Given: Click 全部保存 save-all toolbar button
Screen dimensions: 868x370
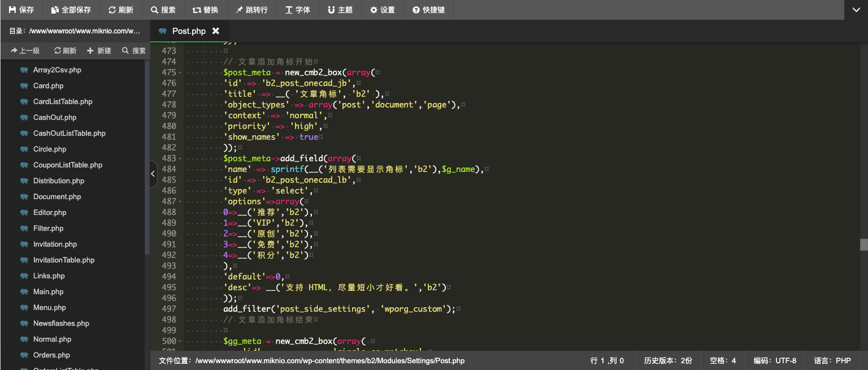Looking at the screenshot, I should (71, 10).
